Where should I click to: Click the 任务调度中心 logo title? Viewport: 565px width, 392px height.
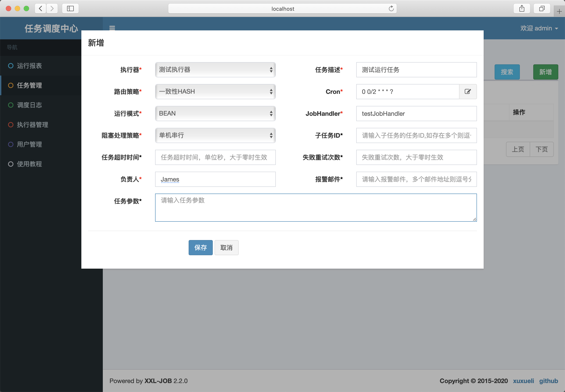[51, 28]
